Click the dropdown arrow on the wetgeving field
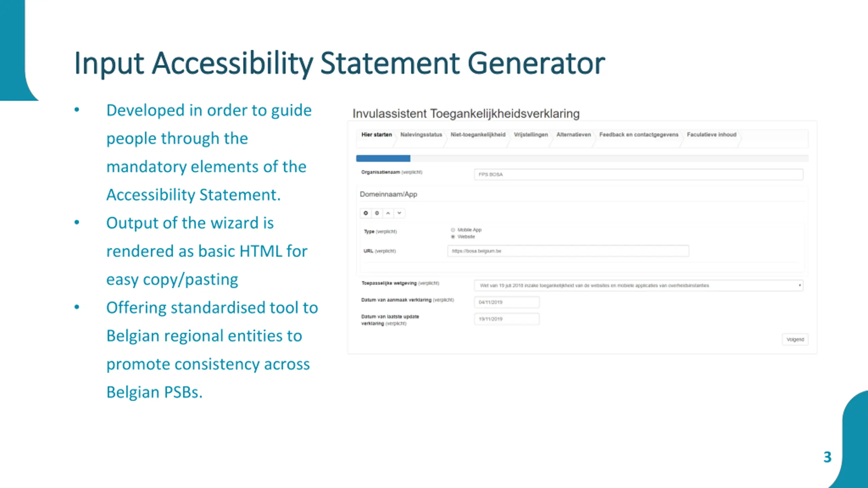 click(800, 285)
